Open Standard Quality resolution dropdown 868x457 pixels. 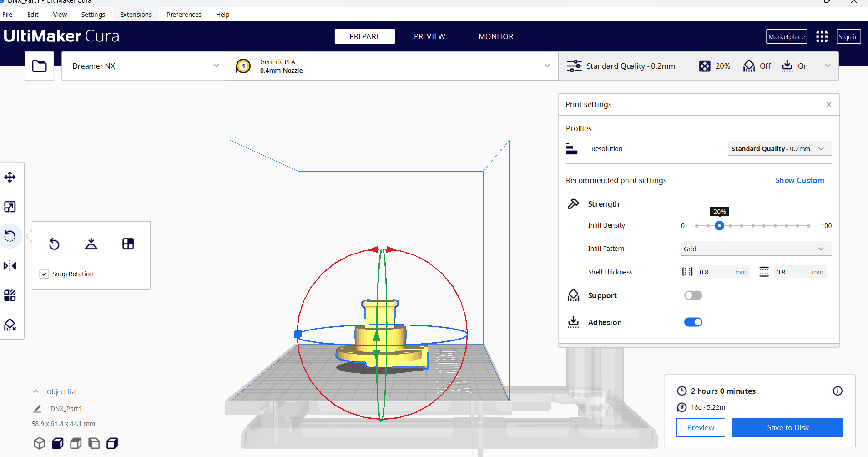(x=780, y=149)
